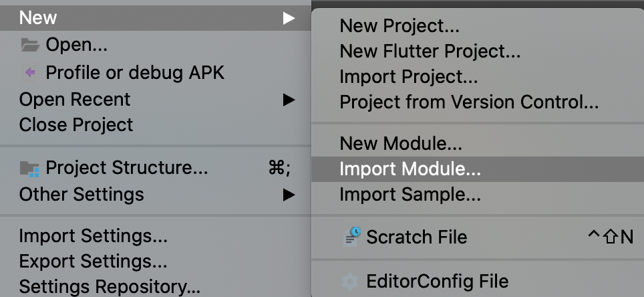
Task: Select the highlighted Import Module... item
Action: (478, 169)
